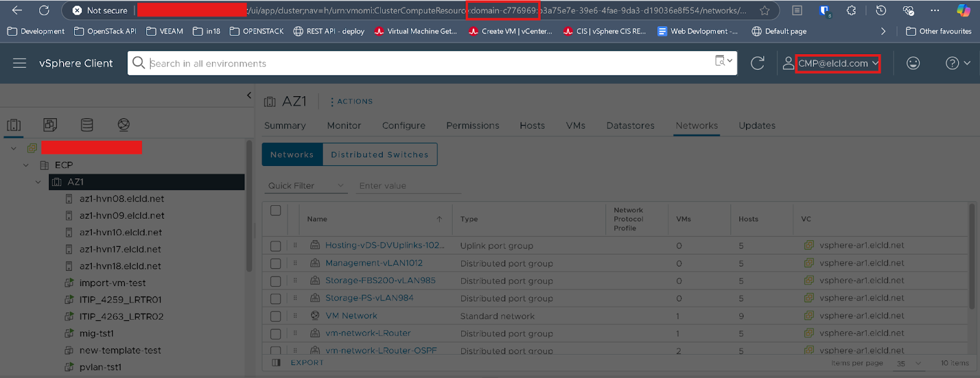The width and height of the screenshot is (980, 378).
Task: Go back with the browser back arrow
Action: 17,10
